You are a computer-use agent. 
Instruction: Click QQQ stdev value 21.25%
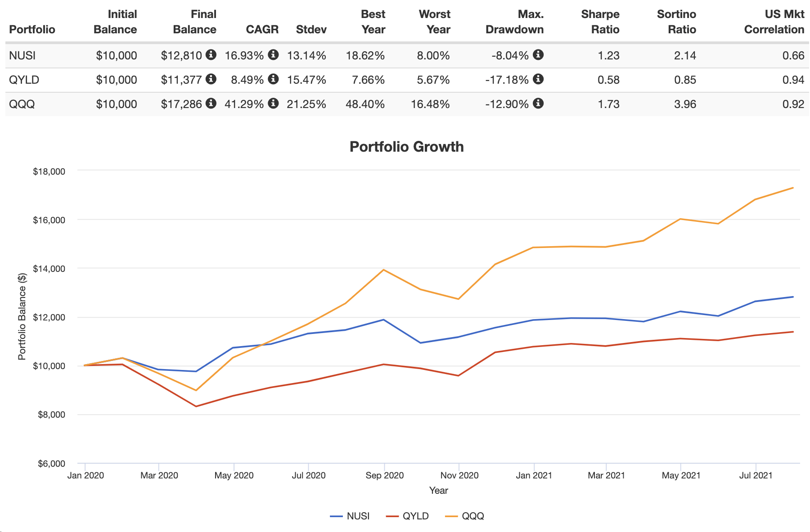[x=306, y=104]
